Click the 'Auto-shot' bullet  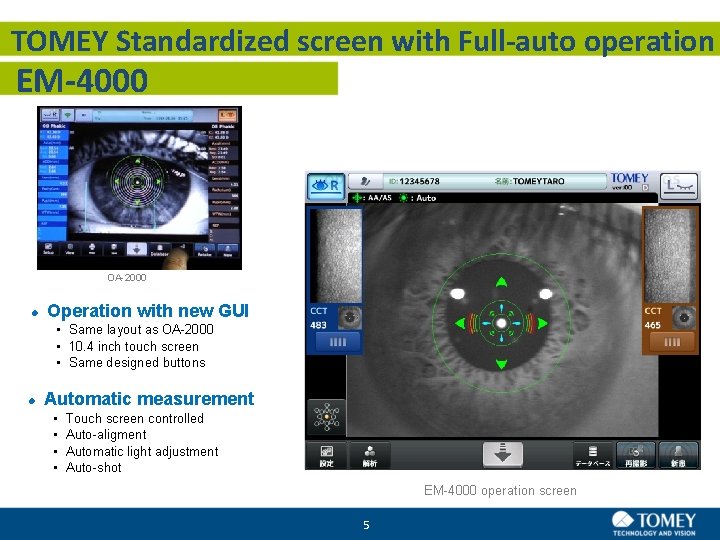93,467
